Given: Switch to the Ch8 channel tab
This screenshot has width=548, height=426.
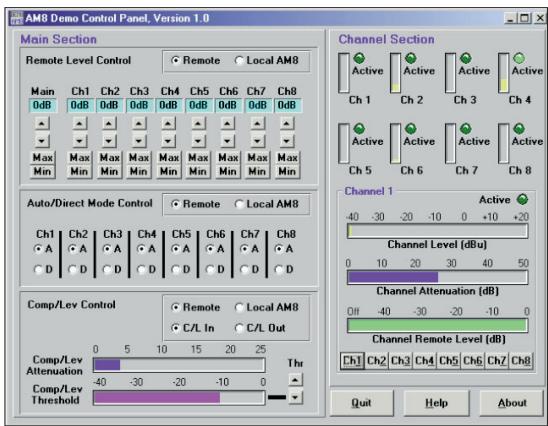Looking at the screenshot, I should [x=521, y=361].
